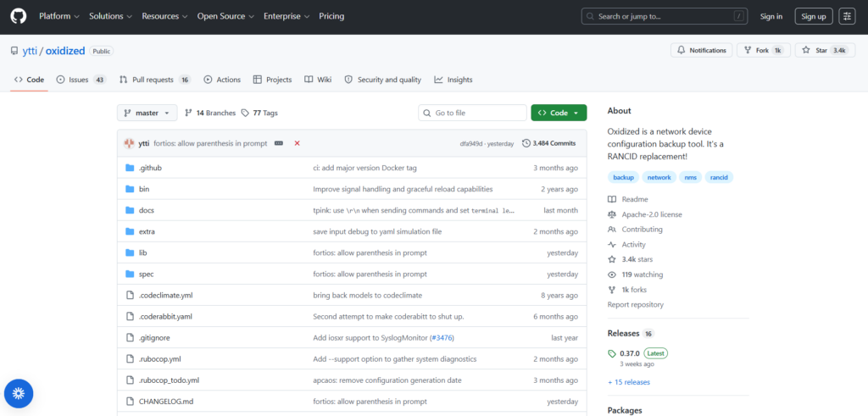The width and height of the screenshot is (868, 416).
Task: Open the .rubocop.yml file
Action: click(160, 359)
